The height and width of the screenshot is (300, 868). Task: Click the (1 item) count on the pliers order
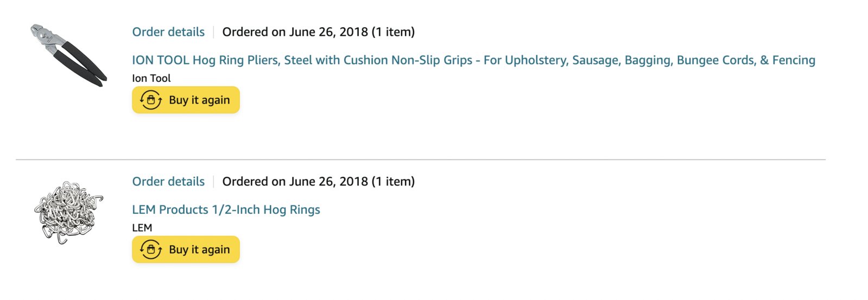[x=393, y=32]
